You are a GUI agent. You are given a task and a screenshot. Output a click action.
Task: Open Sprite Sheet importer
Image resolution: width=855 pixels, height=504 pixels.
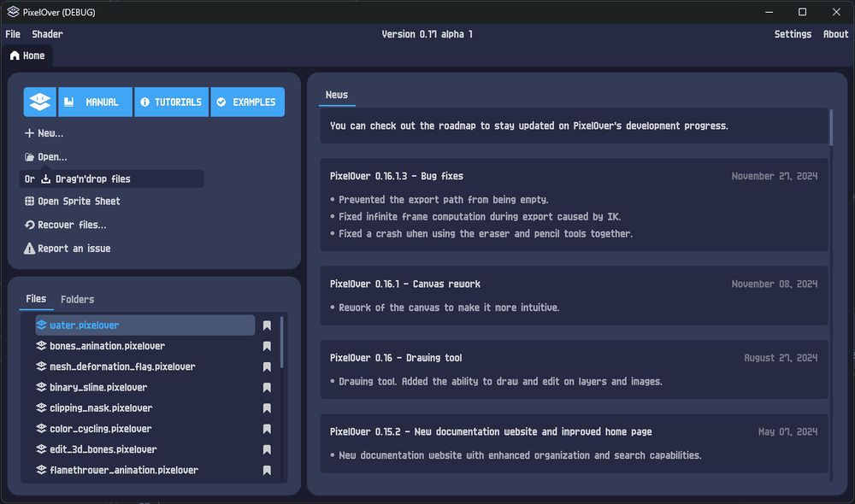click(73, 201)
